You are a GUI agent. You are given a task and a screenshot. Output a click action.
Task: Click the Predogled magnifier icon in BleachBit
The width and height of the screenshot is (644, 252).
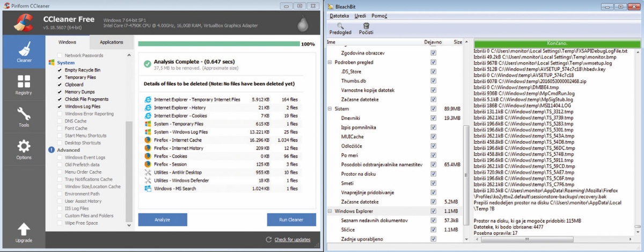pos(340,25)
